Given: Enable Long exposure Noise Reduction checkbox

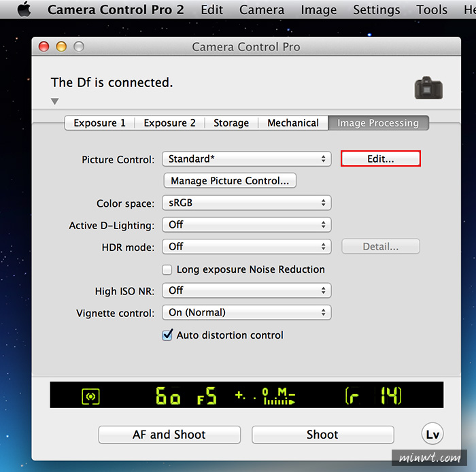Looking at the screenshot, I should (167, 269).
